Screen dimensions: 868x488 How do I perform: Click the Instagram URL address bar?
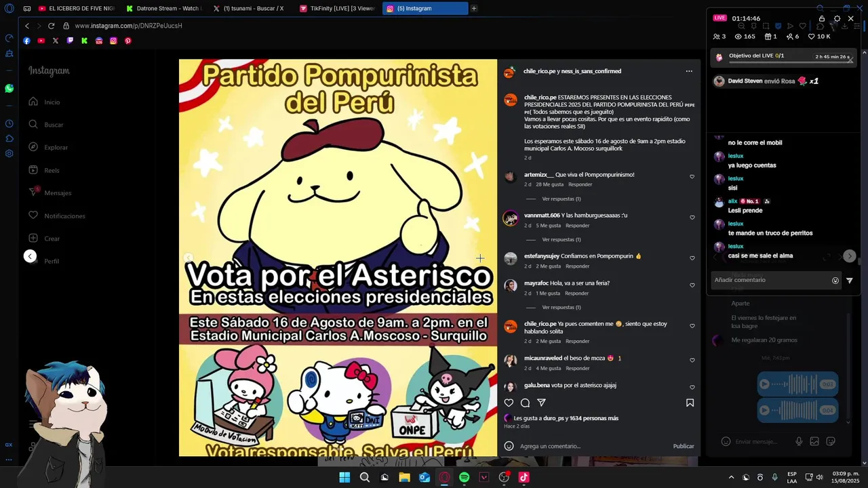(129, 26)
